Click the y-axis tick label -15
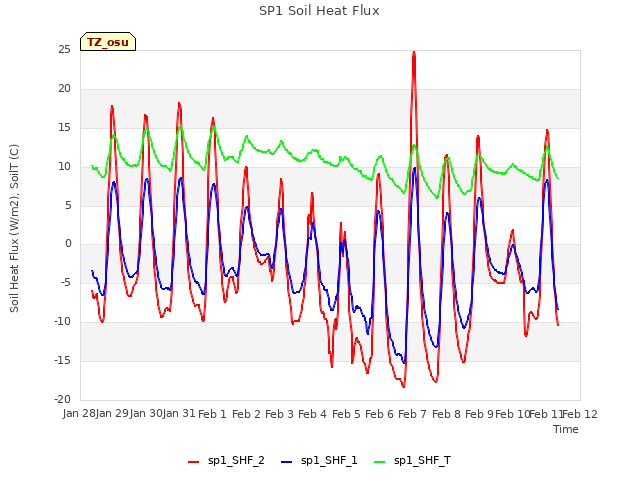 coord(62,360)
